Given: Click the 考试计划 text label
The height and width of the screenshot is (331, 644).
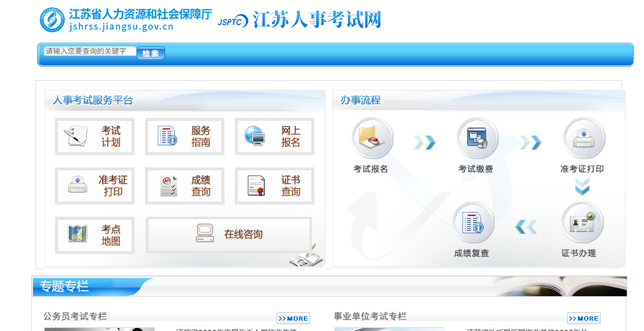Looking at the screenshot, I should pos(111,137).
